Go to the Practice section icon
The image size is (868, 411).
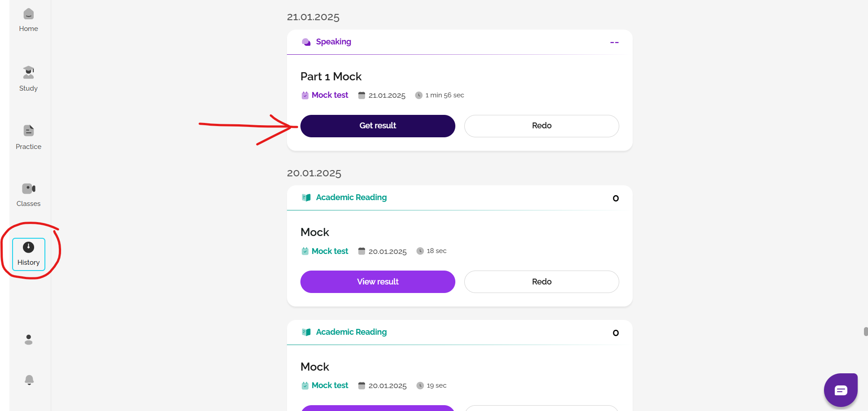pos(28,131)
